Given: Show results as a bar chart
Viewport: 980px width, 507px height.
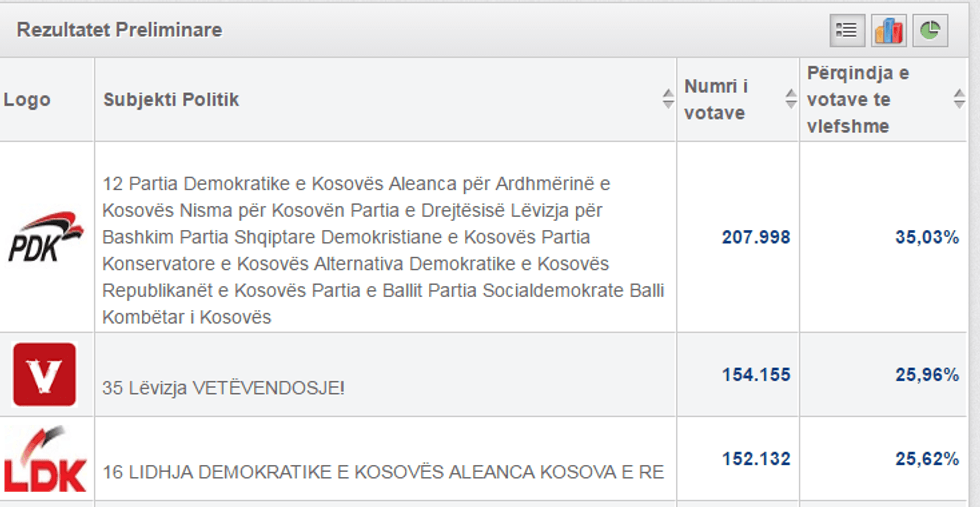Looking at the screenshot, I should click(888, 31).
